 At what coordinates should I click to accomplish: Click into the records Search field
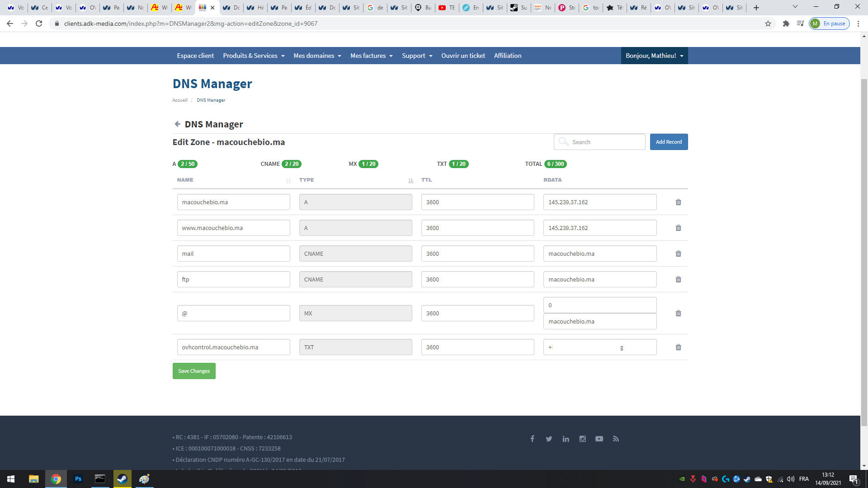pos(606,142)
